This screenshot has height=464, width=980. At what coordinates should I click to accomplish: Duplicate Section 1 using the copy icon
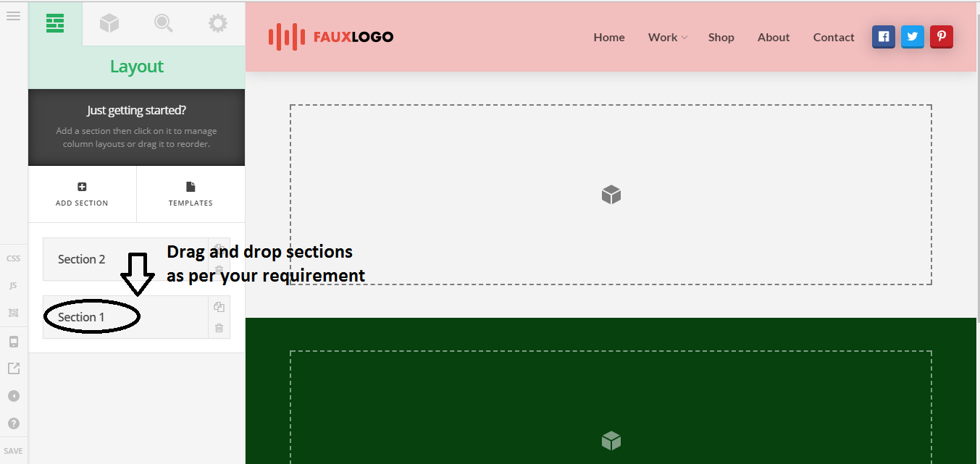(219, 307)
